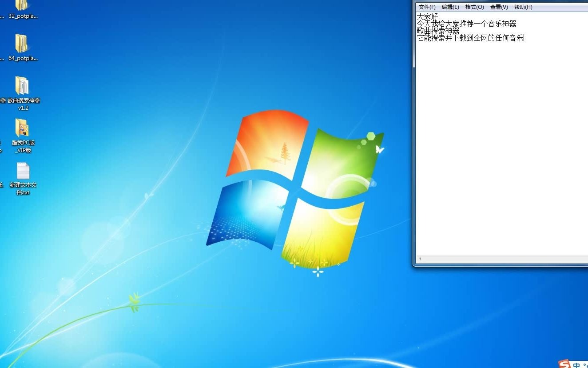Image resolution: width=588 pixels, height=368 pixels.
Task: Toggle the 中 Chinese/English input mode
Action: coord(576,365)
